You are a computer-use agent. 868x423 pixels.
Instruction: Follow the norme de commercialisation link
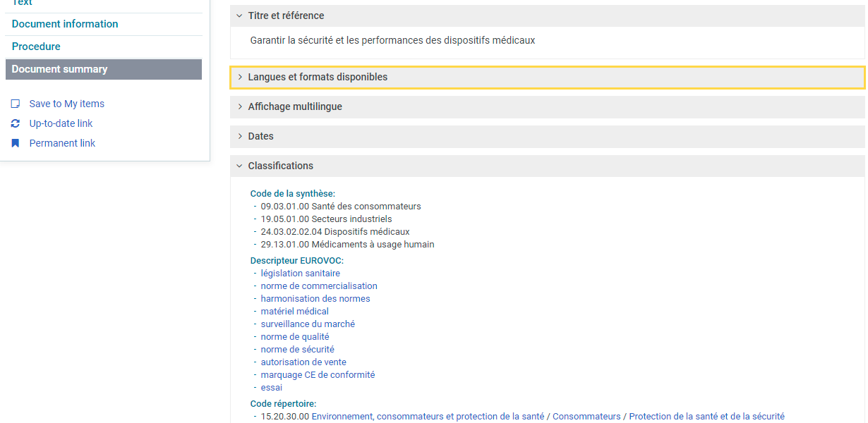coord(319,286)
